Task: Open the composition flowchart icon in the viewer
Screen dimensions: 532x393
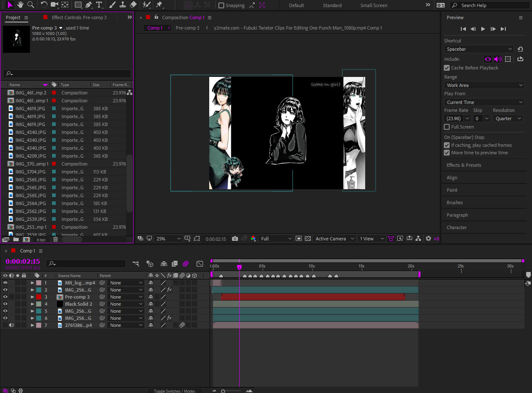Action: coord(418,239)
